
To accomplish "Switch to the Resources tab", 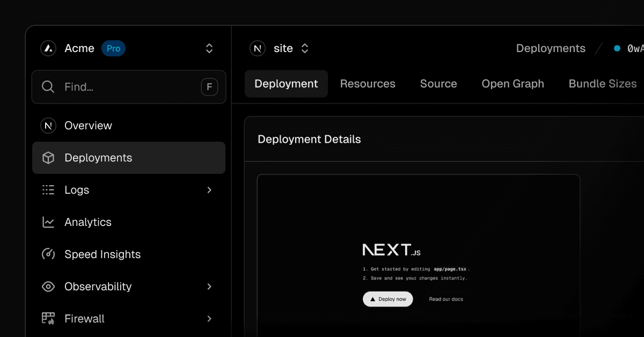I will pos(368,84).
